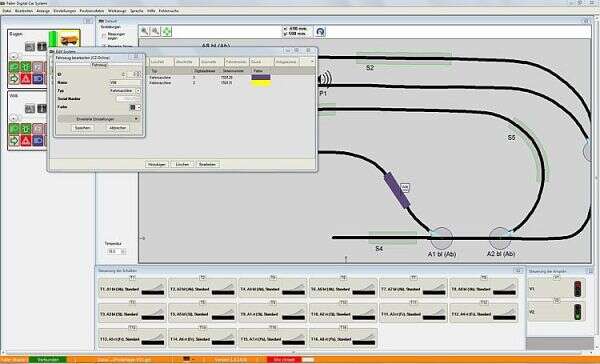Click the small round button in the Willi panel
Image resolution: width=600 pixels, height=364 pixels.
pos(14,118)
